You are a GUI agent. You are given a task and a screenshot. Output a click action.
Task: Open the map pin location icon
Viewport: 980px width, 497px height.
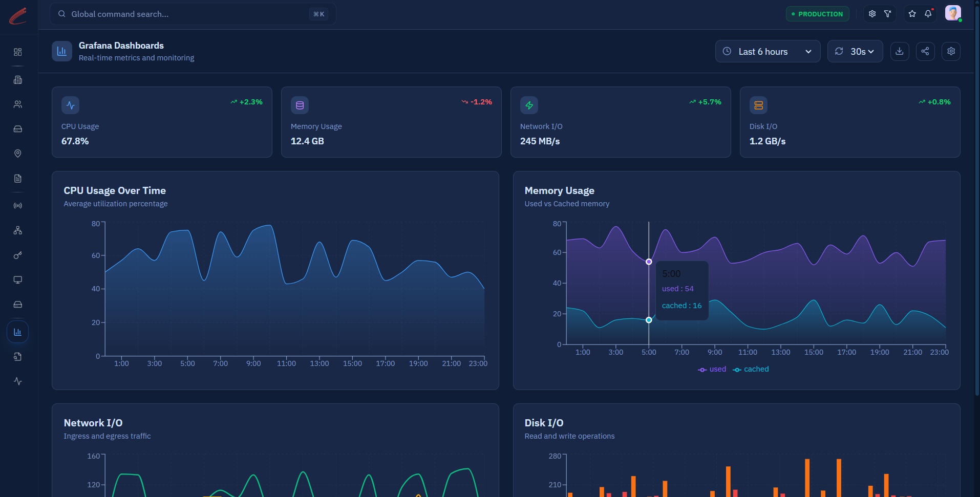[x=18, y=154]
